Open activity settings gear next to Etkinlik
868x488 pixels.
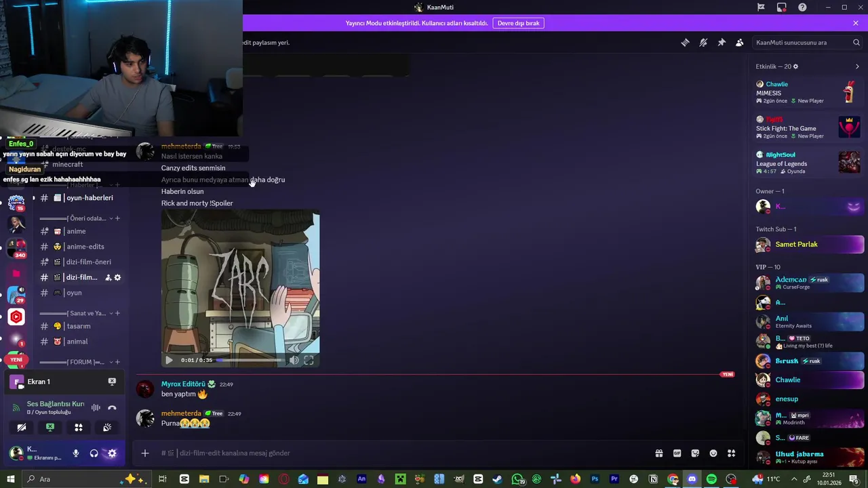pos(795,66)
